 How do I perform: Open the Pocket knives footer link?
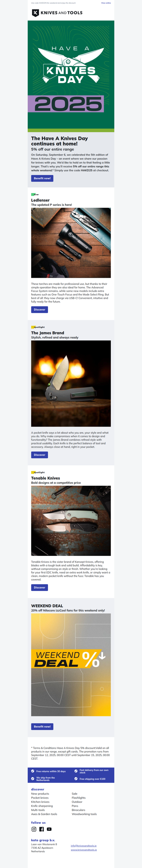coord(40,798)
